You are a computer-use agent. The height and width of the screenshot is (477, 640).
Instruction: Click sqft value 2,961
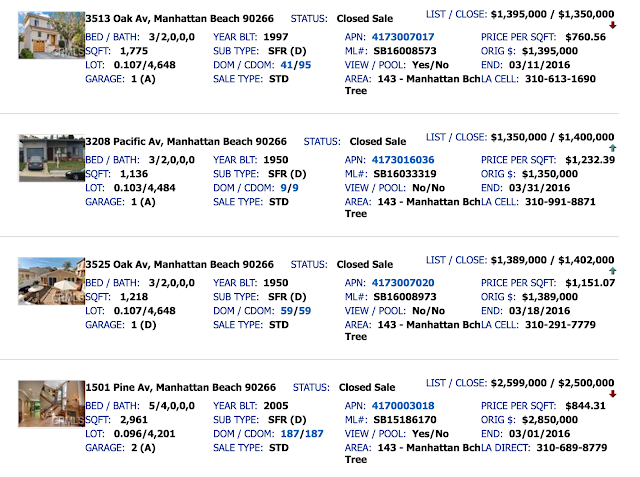pyautogui.click(x=134, y=420)
